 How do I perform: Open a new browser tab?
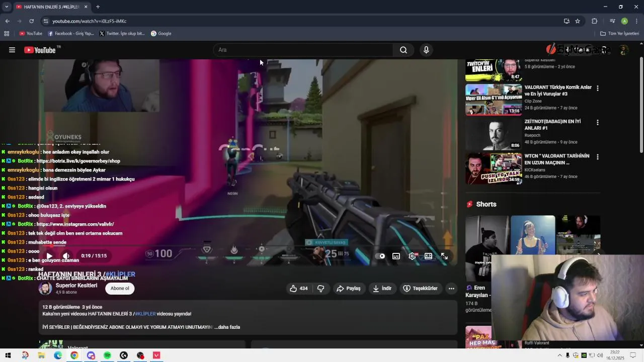[98, 7]
